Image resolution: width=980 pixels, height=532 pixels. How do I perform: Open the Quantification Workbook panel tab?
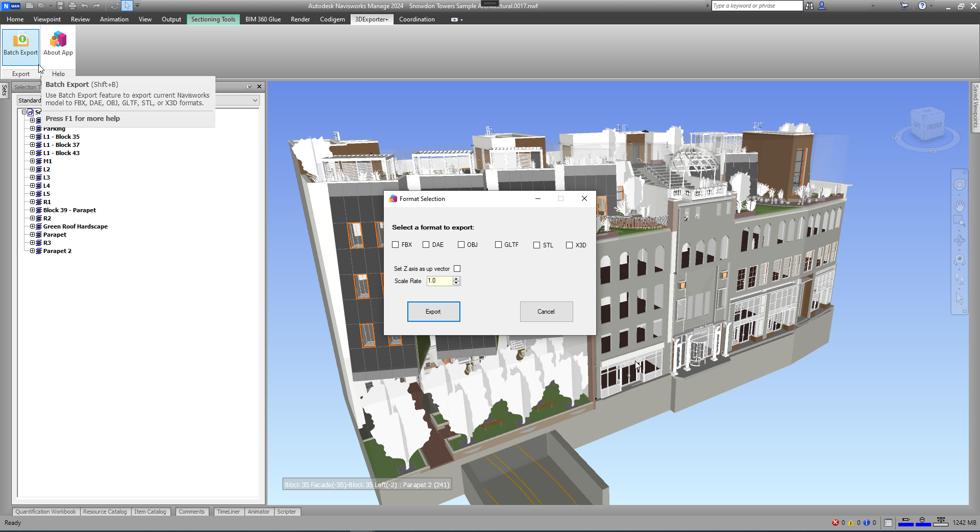45,512
